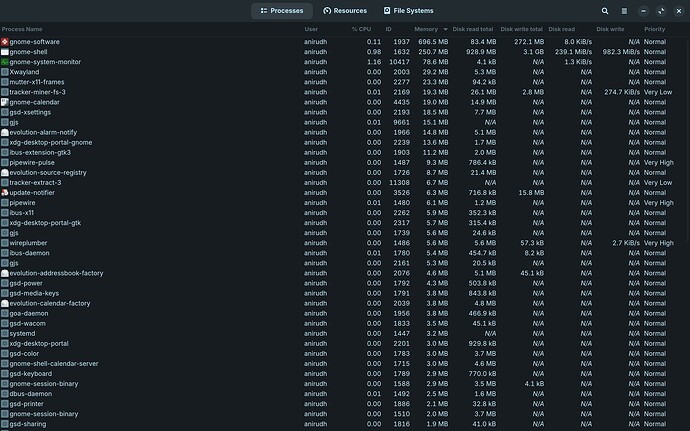Click the ibus-daemon process icon
The width and height of the screenshot is (690, 431).
point(5,253)
